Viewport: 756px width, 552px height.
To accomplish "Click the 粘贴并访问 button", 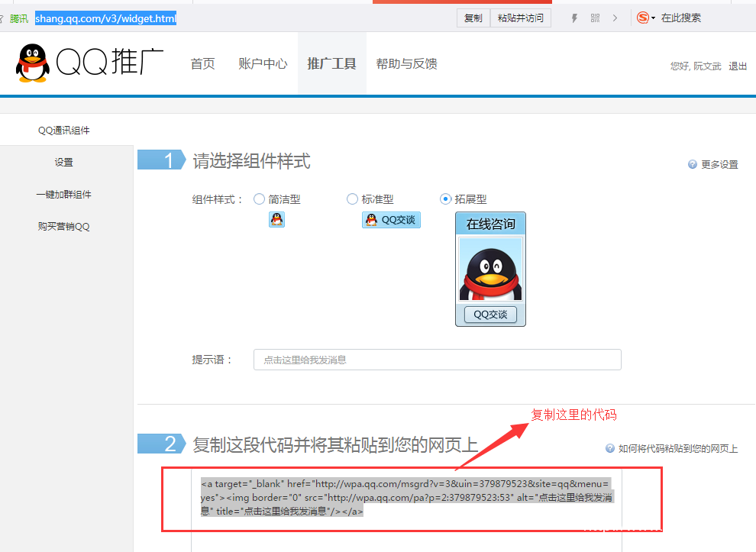I will 520,18.
